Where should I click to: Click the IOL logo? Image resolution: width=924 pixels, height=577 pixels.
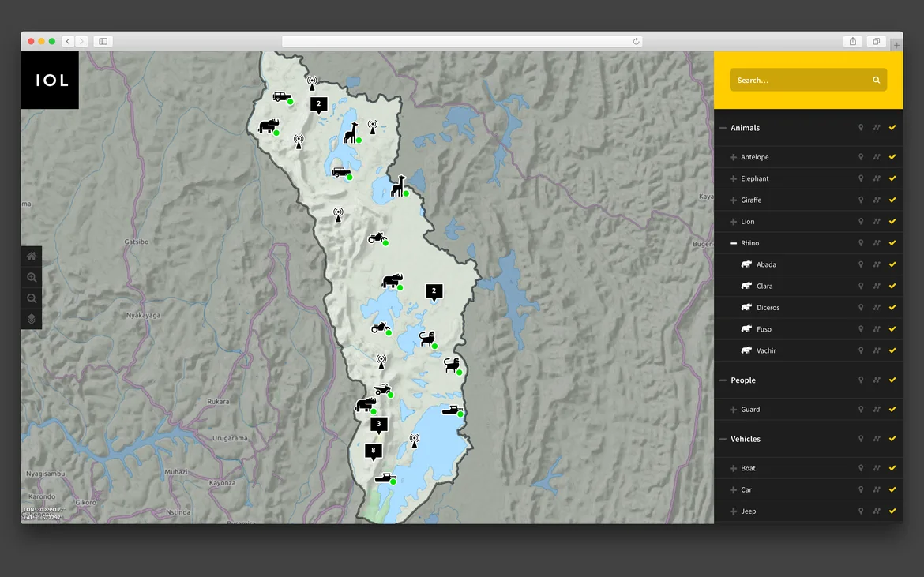[x=50, y=80]
